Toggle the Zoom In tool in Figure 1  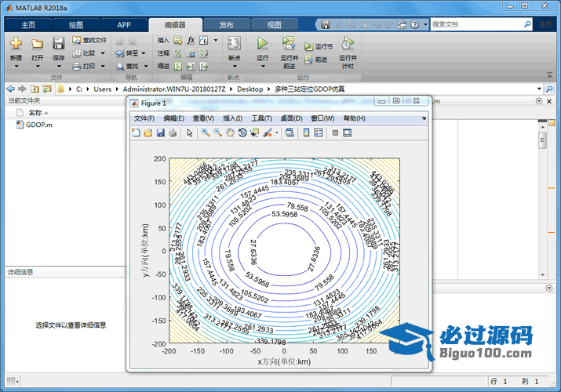pyautogui.click(x=206, y=133)
